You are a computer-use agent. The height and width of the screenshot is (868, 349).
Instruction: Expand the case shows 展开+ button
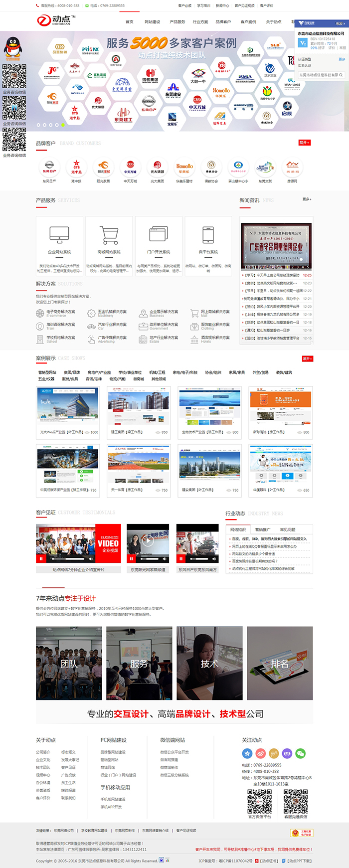pyautogui.click(x=307, y=358)
